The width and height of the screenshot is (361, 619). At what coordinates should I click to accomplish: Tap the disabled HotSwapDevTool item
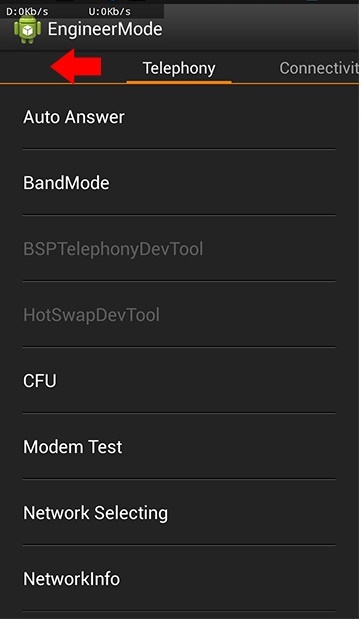[x=179, y=315]
